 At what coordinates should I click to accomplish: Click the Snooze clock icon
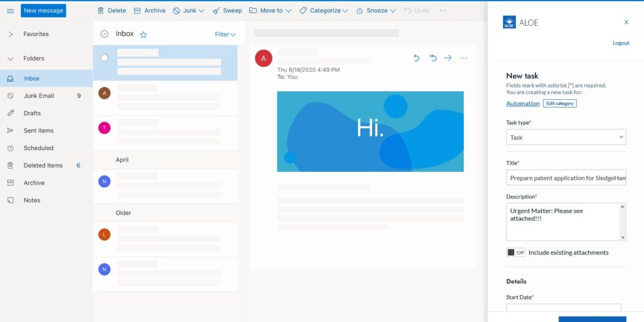[x=359, y=11]
